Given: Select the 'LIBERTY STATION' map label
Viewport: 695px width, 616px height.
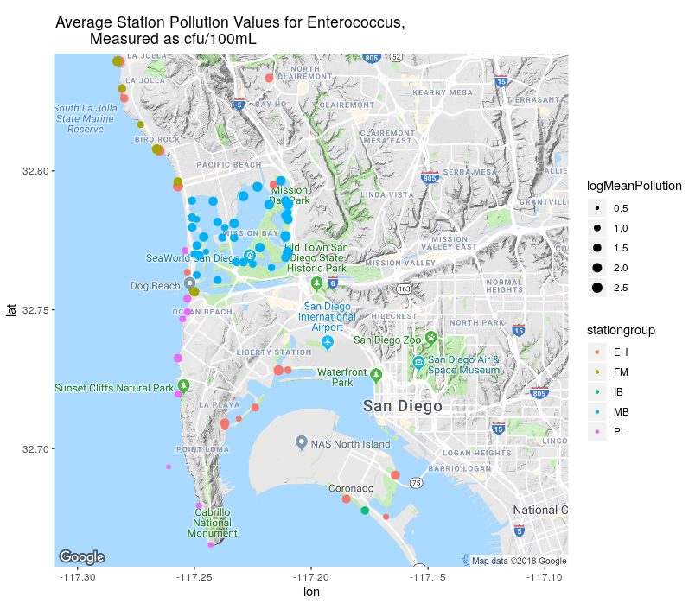Looking at the screenshot, I should 274,352.
